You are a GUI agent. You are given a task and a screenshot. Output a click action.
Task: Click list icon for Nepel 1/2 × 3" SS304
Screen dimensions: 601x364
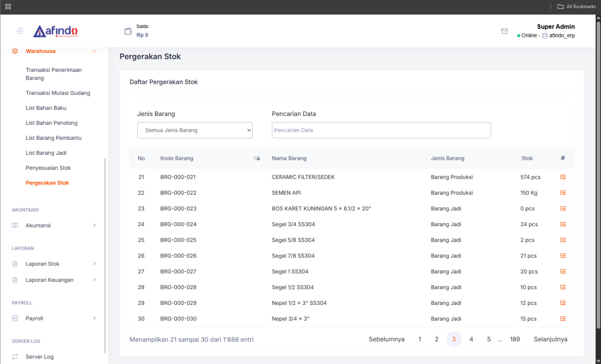pyautogui.click(x=563, y=303)
